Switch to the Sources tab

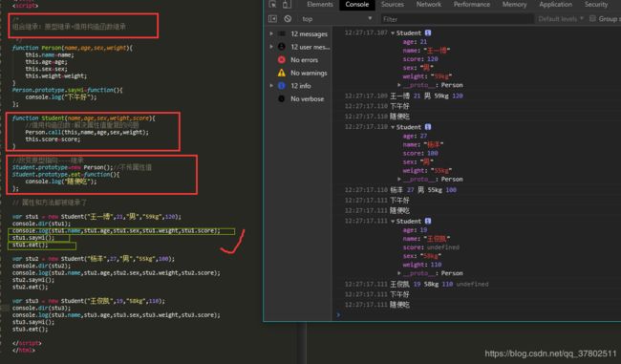point(393,5)
